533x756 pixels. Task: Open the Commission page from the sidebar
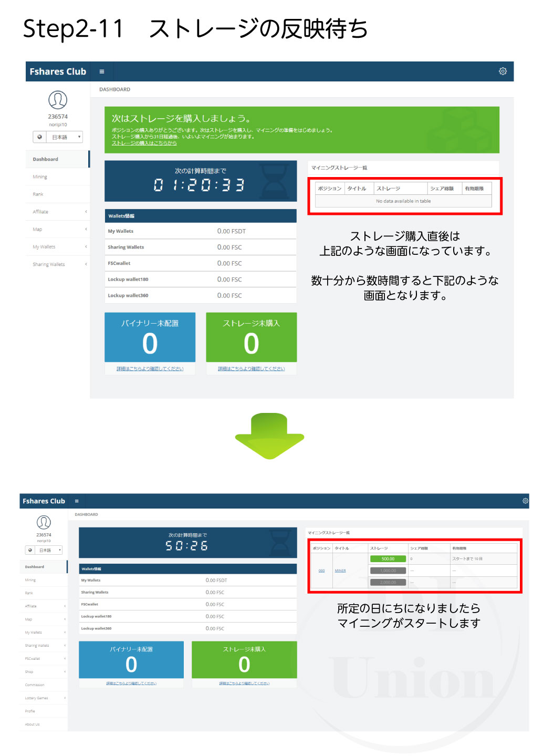click(x=35, y=685)
